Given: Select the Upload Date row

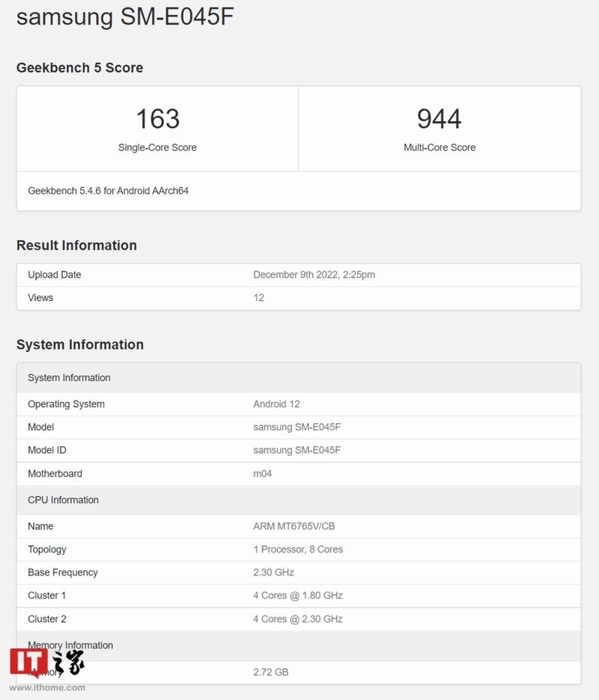Looking at the screenshot, I should pyautogui.click(x=54, y=274).
